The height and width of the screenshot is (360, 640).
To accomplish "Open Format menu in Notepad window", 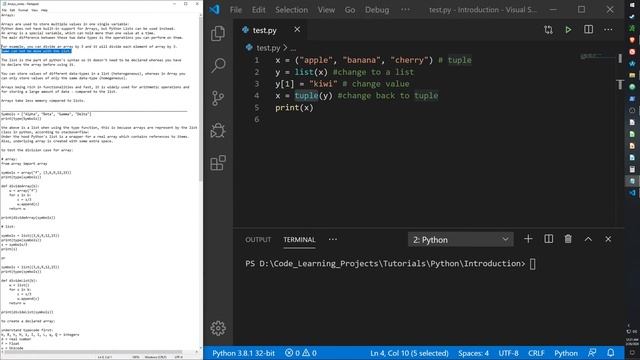I will (23, 10).
